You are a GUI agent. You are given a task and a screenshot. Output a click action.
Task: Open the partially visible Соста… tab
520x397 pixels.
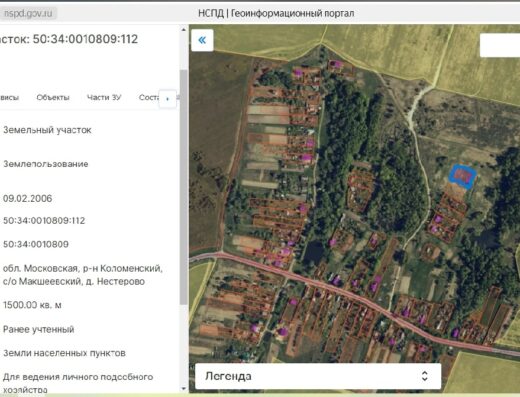coord(149,97)
